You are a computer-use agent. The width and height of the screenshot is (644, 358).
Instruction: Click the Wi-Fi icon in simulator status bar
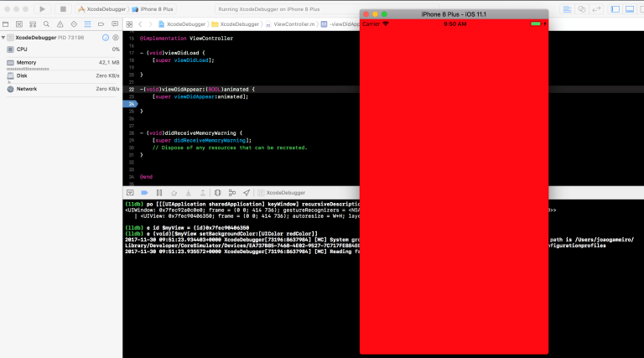click(x=386, y=23)
